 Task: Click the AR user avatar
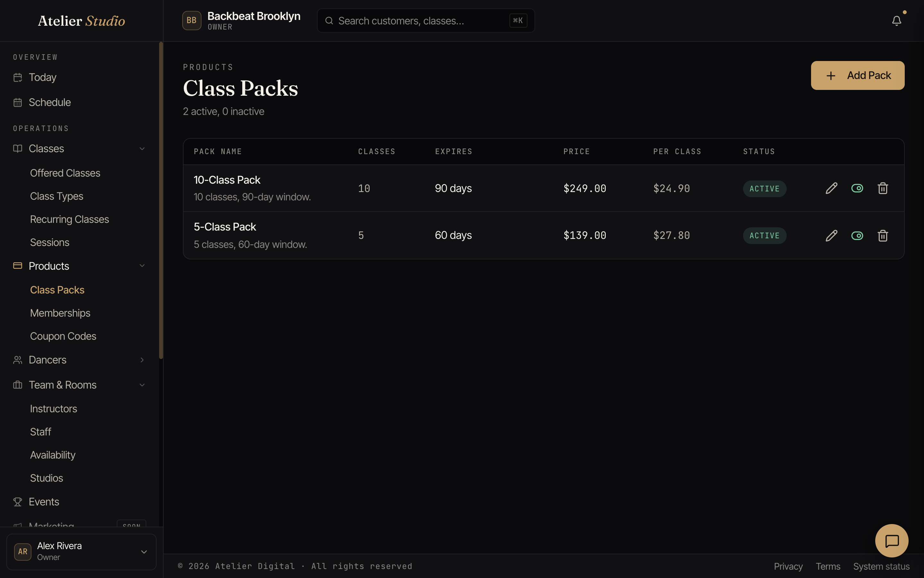[23, 552]
